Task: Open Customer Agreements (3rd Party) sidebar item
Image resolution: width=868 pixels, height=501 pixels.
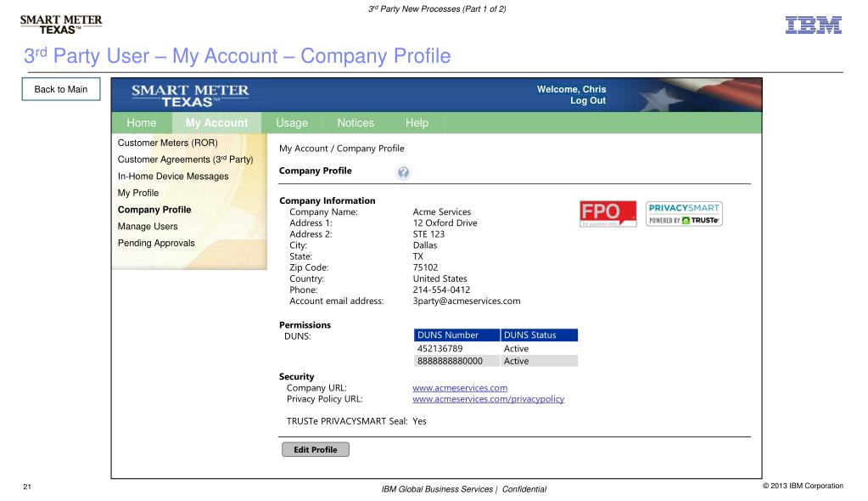Action: (x=186, y=160)
